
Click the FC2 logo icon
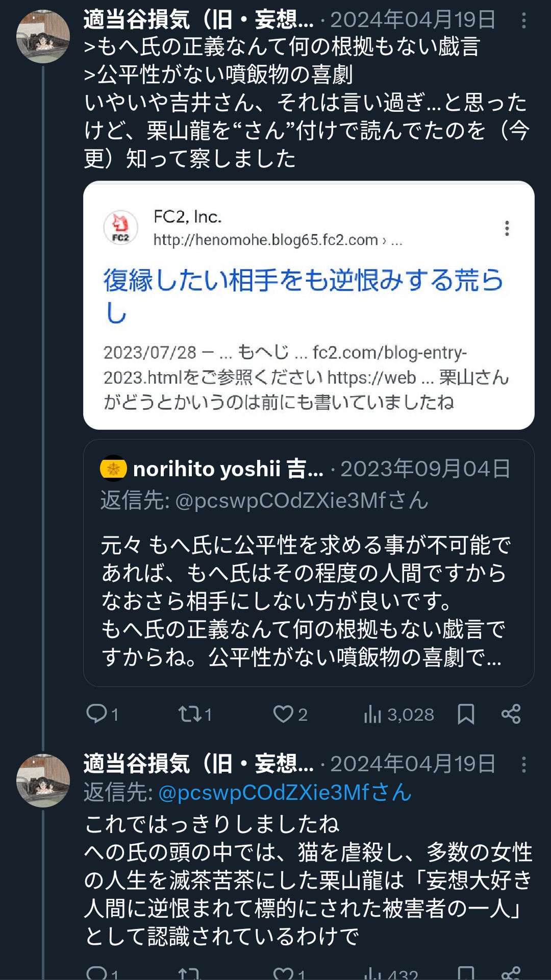121,228
